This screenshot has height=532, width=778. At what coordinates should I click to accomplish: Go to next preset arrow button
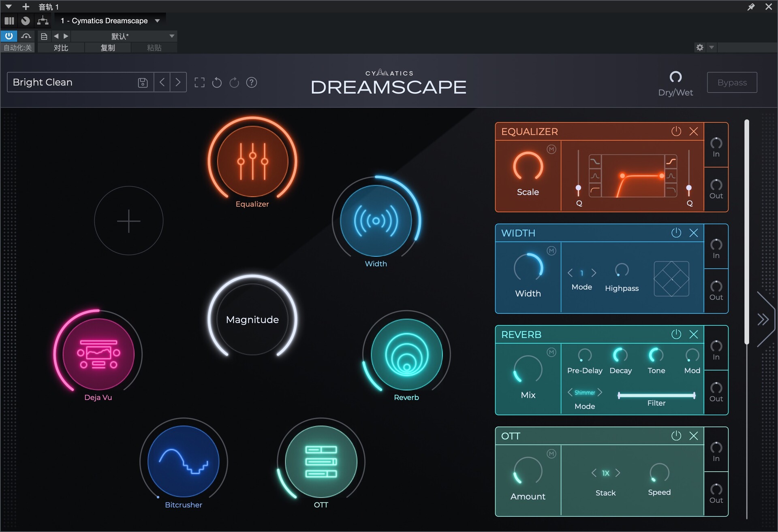pyautogui.click(x=178, y=83)
